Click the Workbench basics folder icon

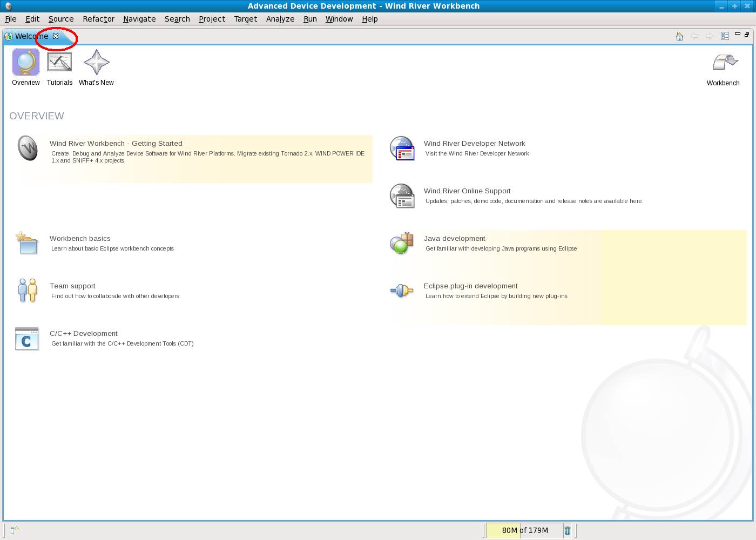(27, 243)
